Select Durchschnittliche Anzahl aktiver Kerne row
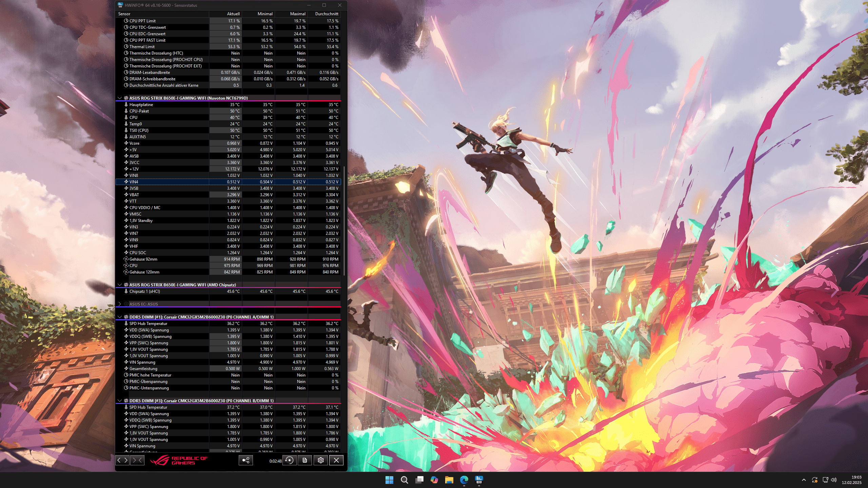 228,85
